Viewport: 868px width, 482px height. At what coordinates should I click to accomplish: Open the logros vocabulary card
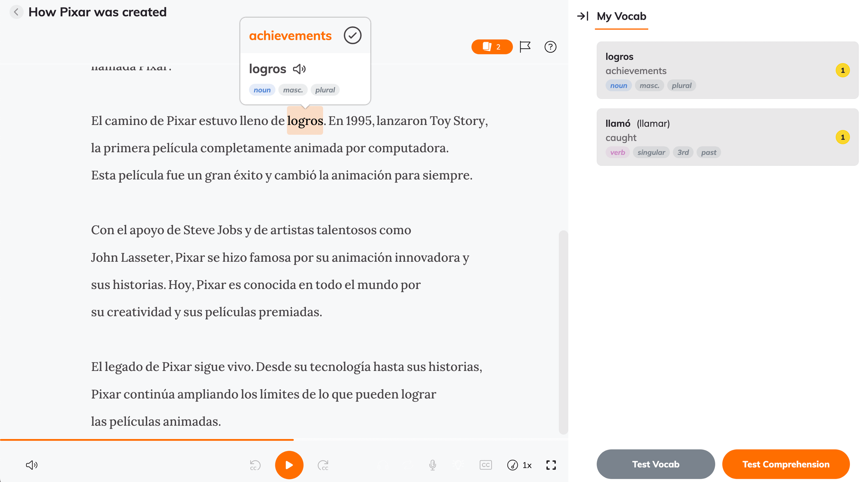coord(727,70)
